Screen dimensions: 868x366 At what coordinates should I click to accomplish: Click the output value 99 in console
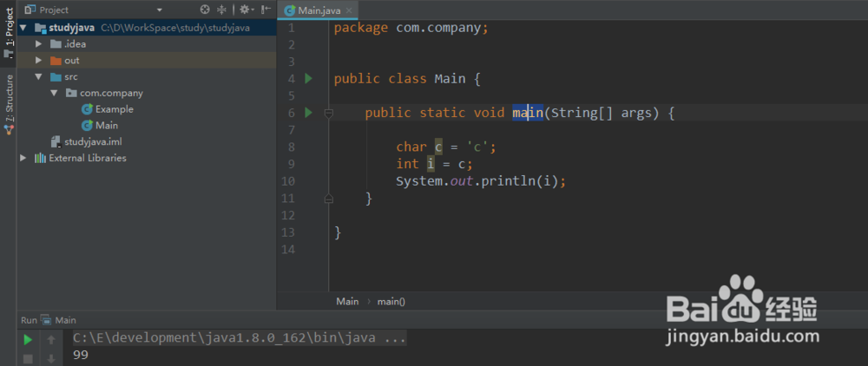81,355
